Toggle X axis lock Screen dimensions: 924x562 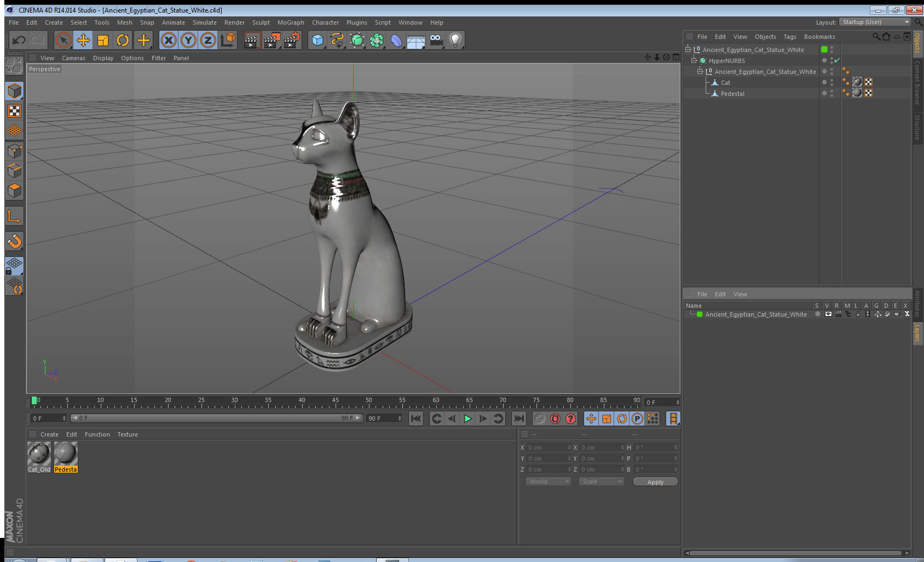coord(169,40)
